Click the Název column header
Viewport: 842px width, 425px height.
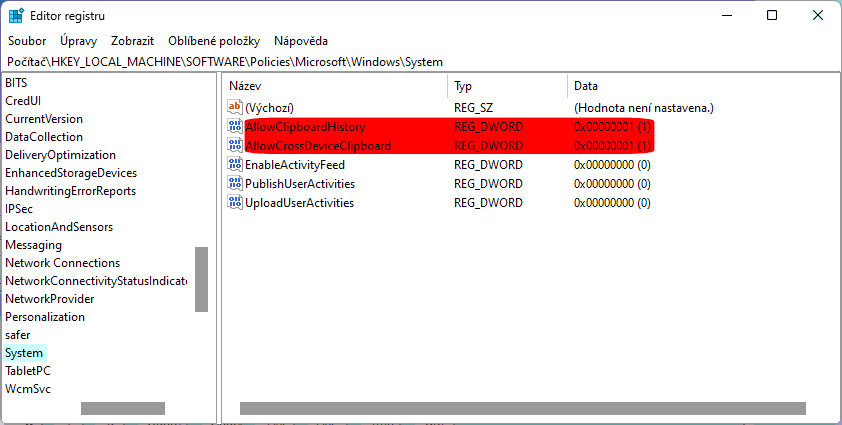coord(245,86)
